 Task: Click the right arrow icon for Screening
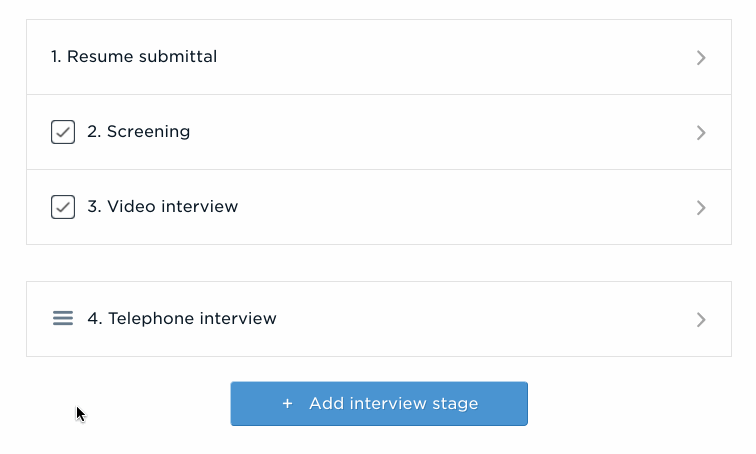pos(701,133)
